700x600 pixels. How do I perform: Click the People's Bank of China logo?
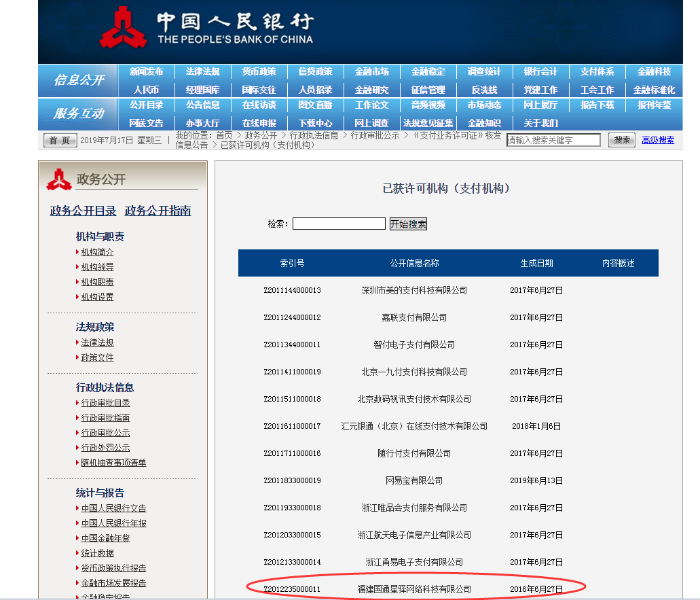[123, 28]
